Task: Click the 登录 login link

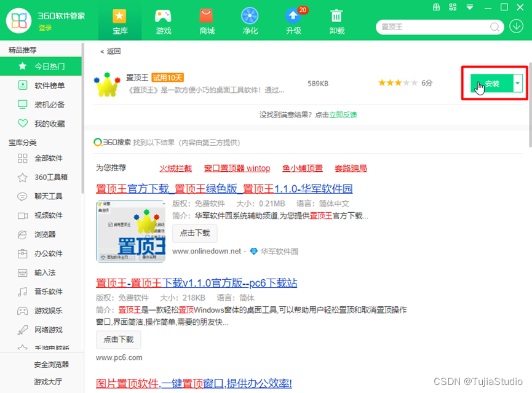Action: point(45,28)
